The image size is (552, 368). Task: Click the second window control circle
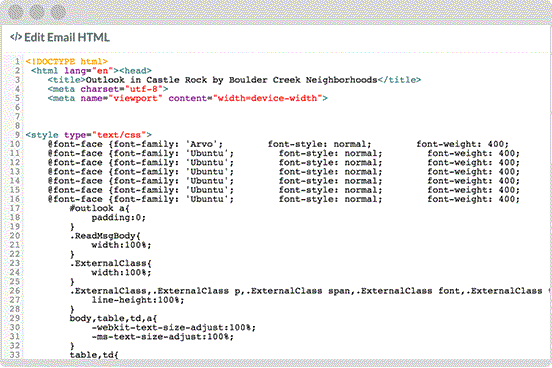point(37,12)
